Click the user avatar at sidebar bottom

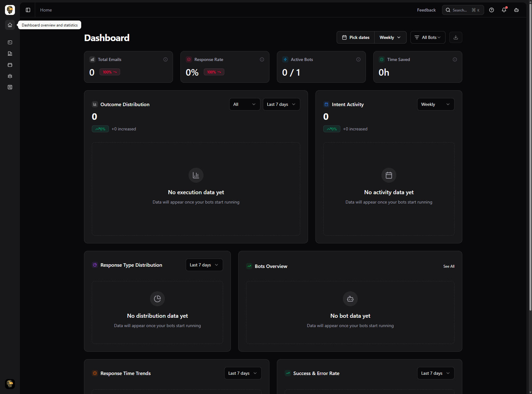pyautogui.click(x=10, y=384)
